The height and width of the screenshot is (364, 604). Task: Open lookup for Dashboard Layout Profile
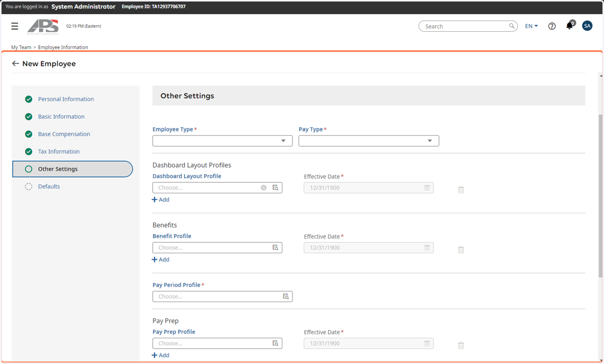[x=275, y=188]
